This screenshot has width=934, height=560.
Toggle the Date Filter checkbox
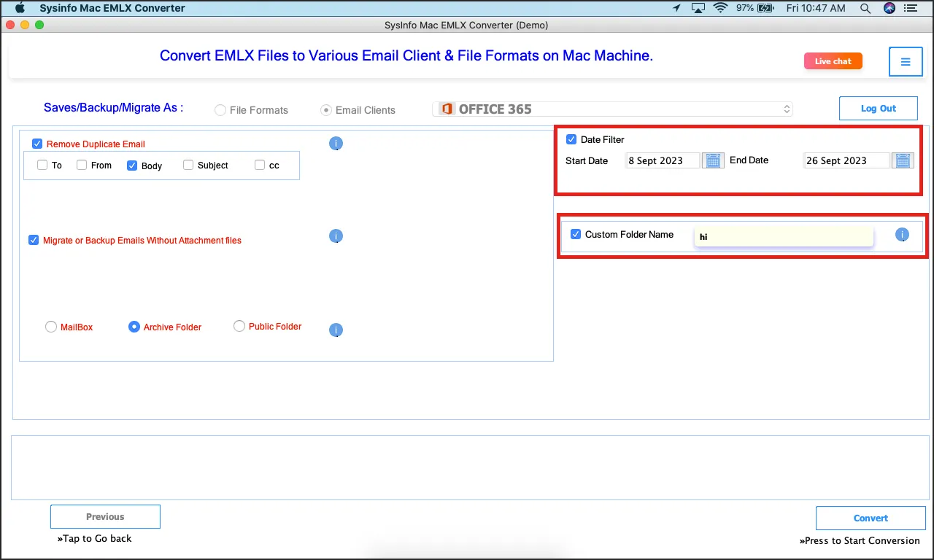(x=571, y=139)
